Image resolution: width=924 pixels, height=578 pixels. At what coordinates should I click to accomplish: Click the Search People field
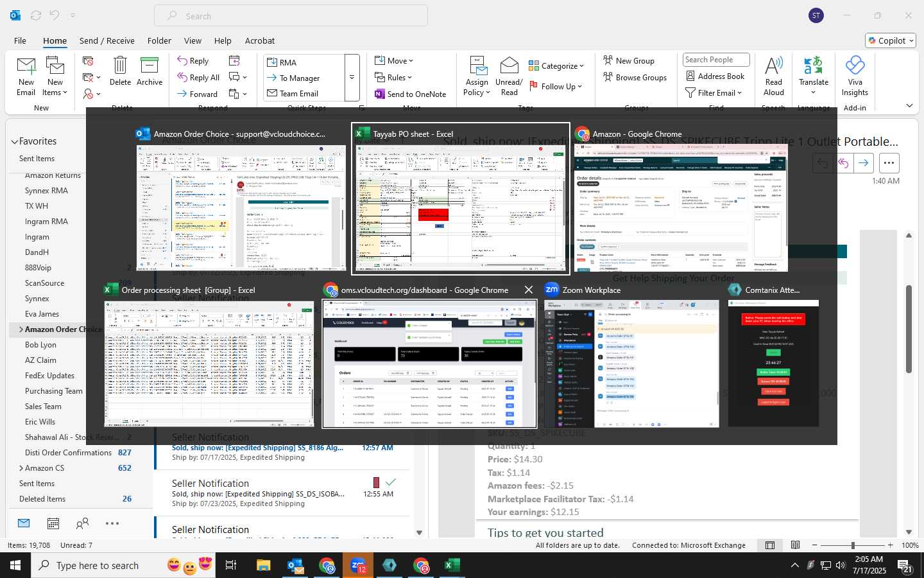716,60
